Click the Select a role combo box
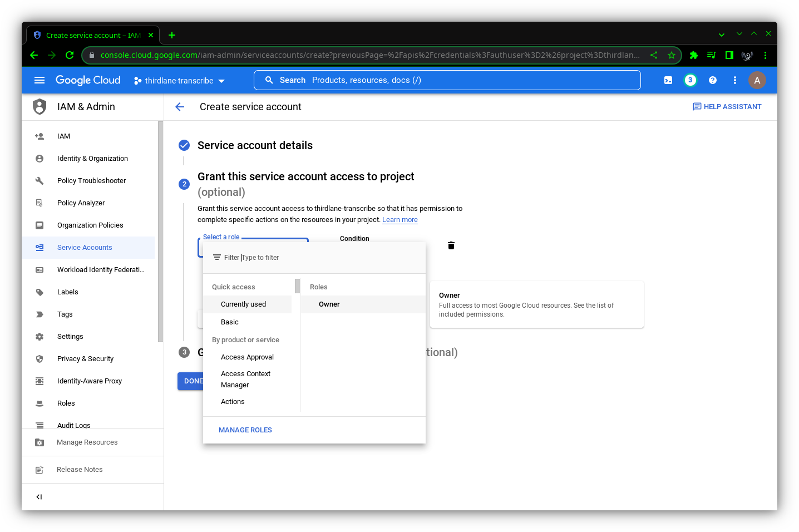The height and width of the screenshot is (532, 799). point(253,247)
